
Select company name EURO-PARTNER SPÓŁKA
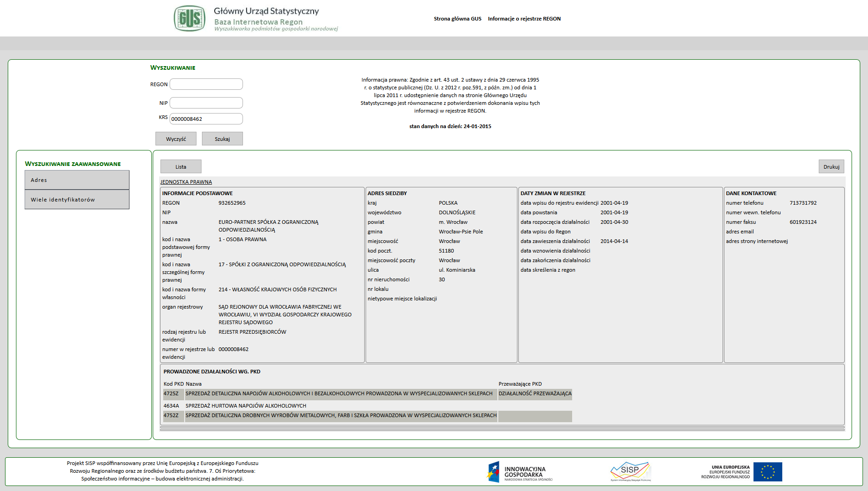tap(269, 226)
